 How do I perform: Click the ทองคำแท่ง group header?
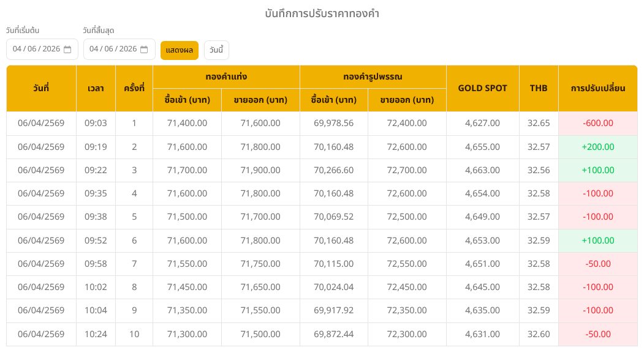226,77
